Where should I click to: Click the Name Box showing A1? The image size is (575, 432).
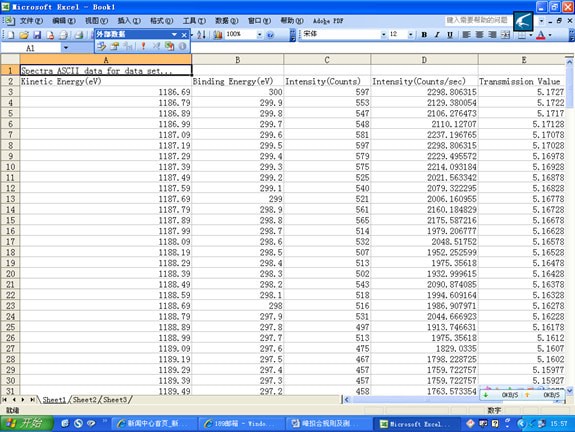point(31,48)
